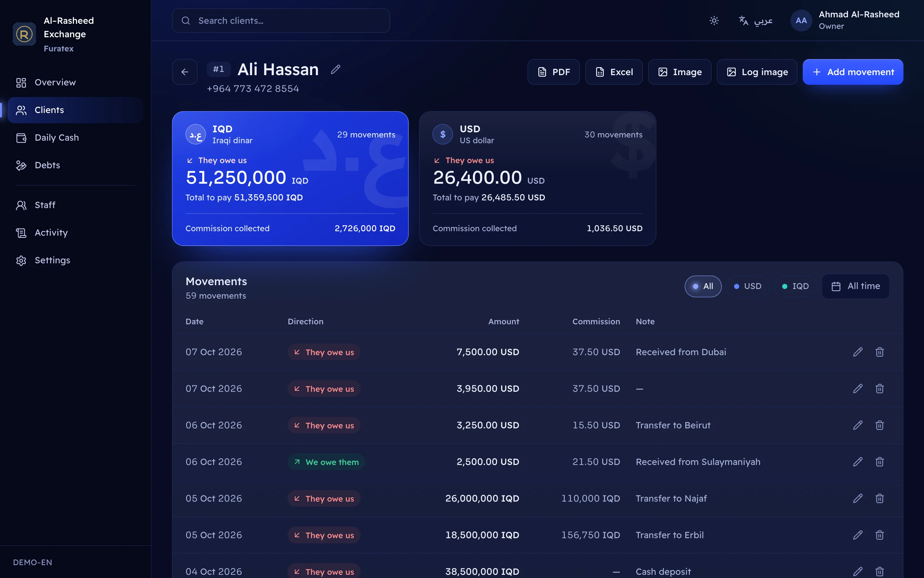Image resolution: width=924 pixels, height=578 pixels.
Task: Focus the Search clients field
Action: [x=281, y=21]
